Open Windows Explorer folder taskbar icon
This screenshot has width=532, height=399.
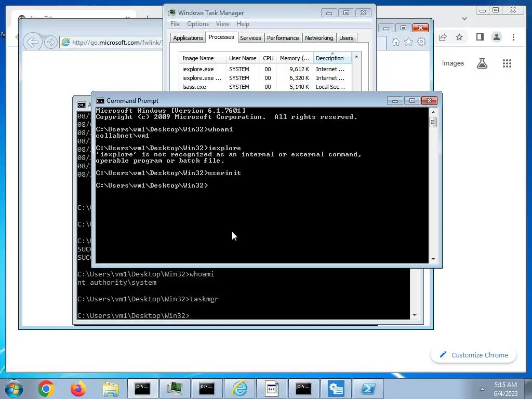[111, 389]
